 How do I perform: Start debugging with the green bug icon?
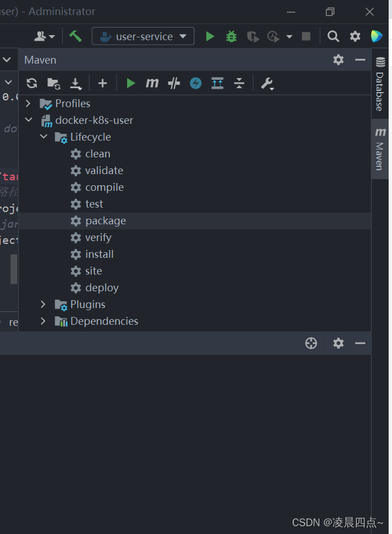[231, 36]
